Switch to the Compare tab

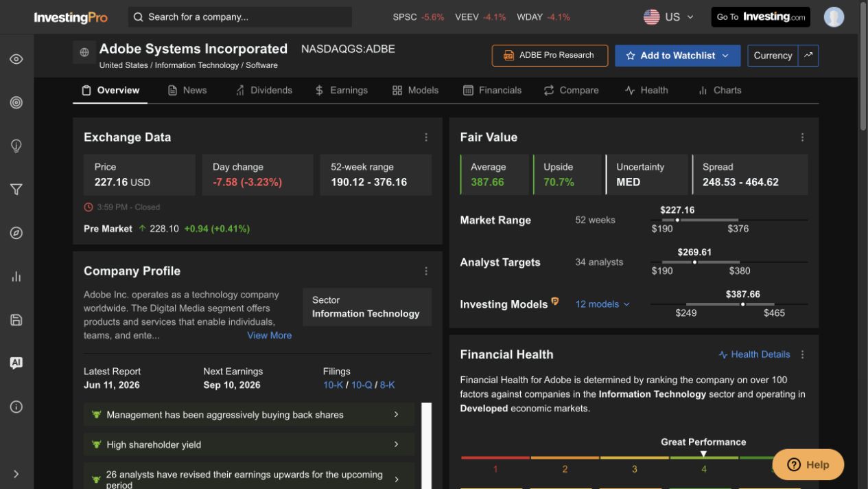(572, 90)
